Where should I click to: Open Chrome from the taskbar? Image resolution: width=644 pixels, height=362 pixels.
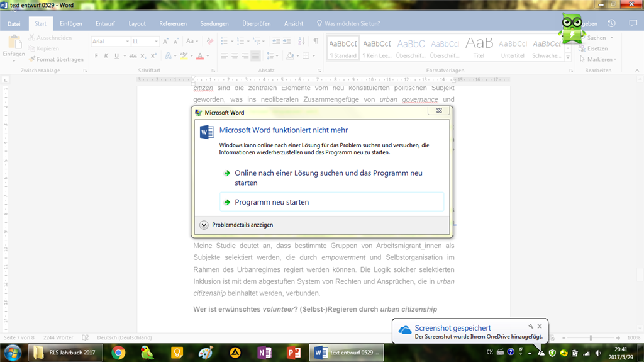pyautogui.click(x=118, y=353)
